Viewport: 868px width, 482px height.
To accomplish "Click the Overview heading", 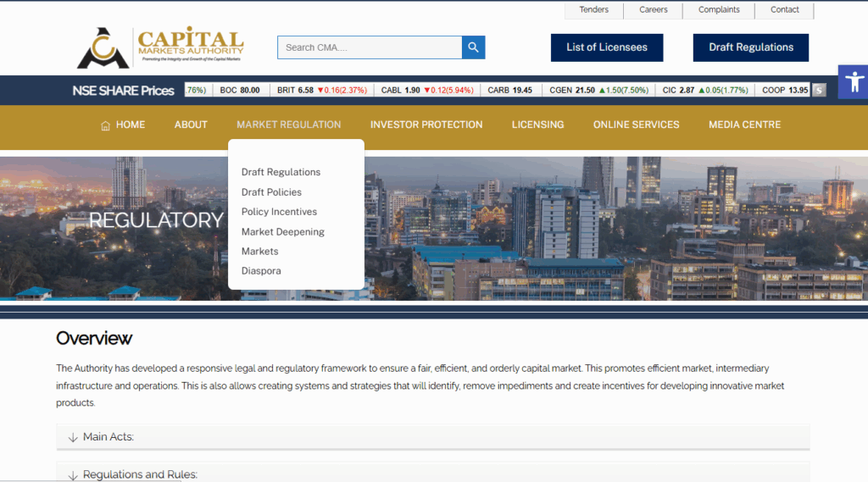I will [94, 338].
